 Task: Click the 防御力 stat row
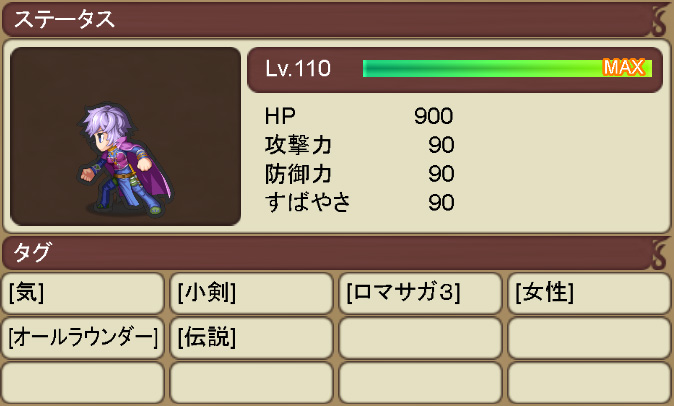click(359, 174)
